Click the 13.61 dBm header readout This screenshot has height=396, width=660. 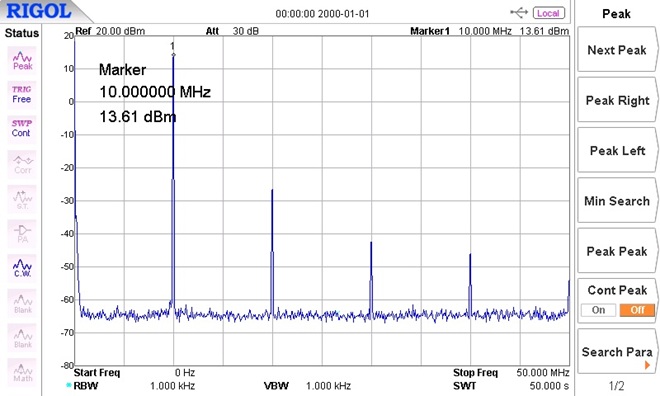544,31
